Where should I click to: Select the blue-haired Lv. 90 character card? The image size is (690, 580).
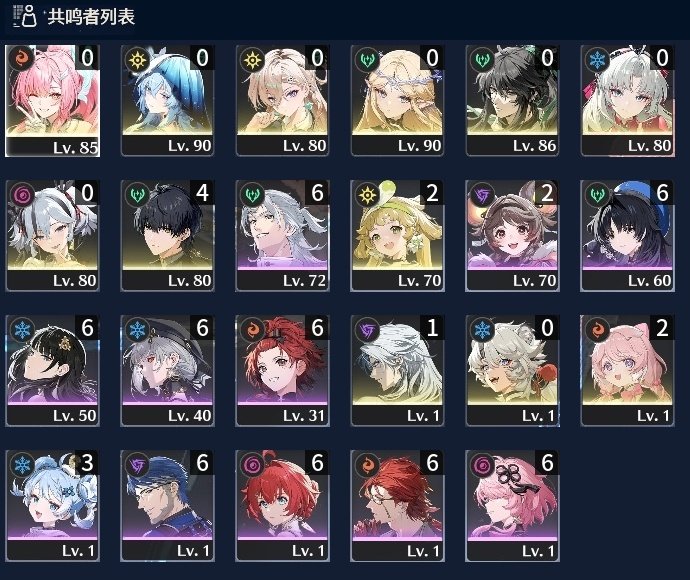pyautogui.click(x=167, y=100)
